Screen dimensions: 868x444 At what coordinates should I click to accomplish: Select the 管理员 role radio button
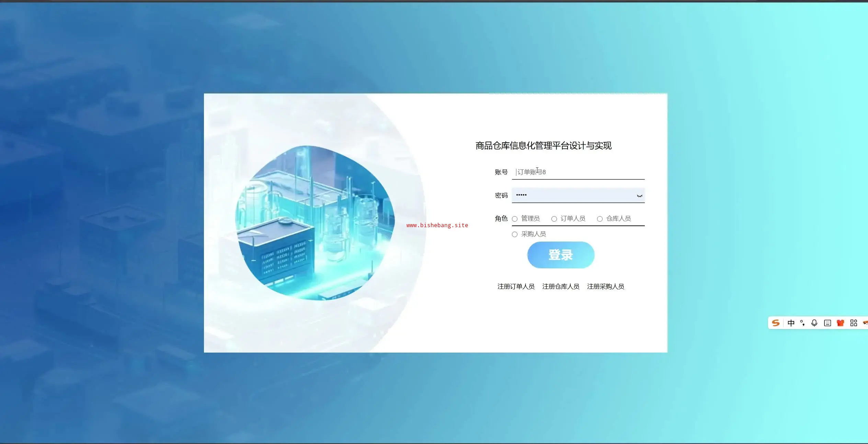coord(515,219)
